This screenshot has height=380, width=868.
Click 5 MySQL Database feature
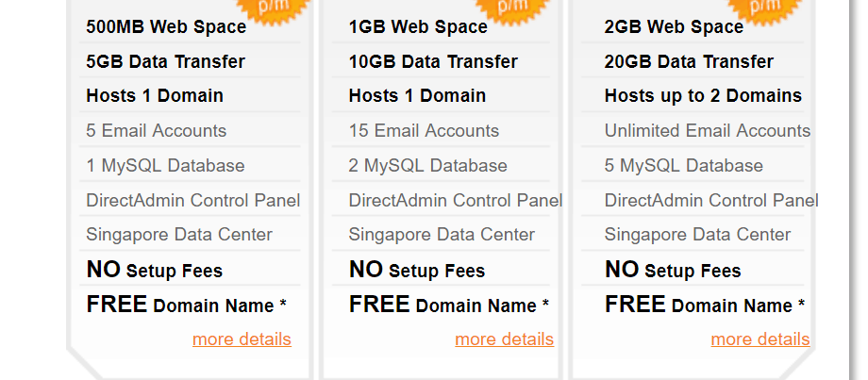pos(684,165)
